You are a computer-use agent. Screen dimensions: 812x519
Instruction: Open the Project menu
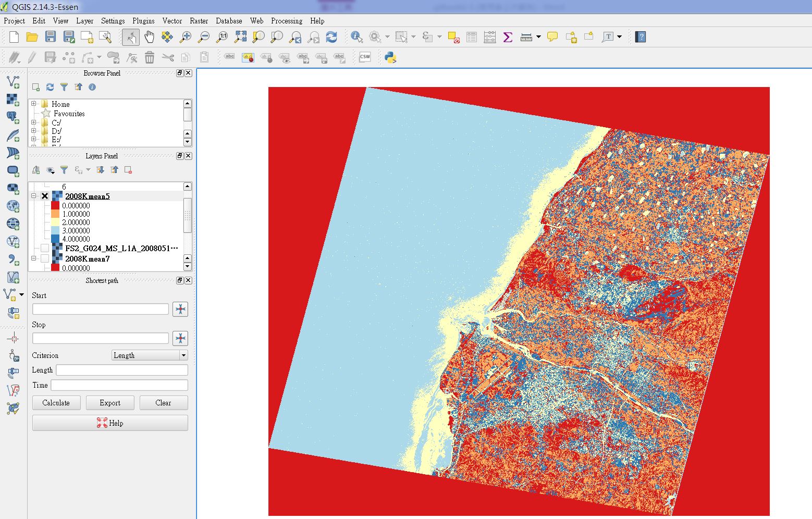pyautogui.click(x=14, y=21)
